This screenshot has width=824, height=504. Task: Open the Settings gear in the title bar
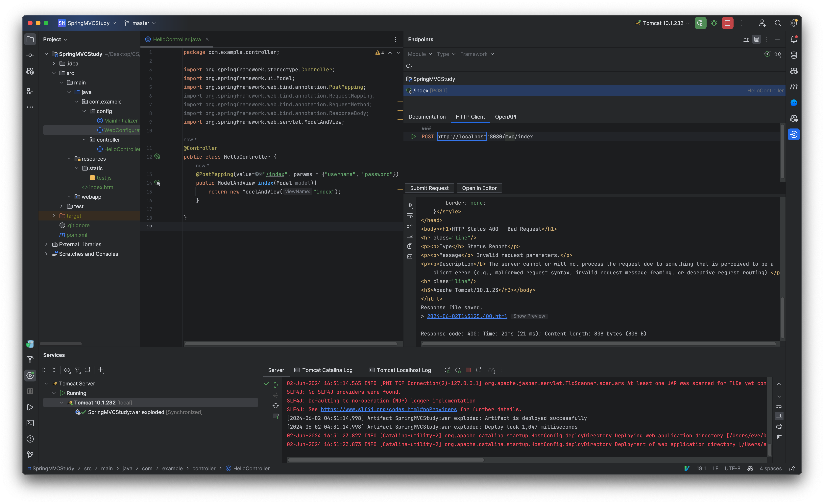point(794,23)
